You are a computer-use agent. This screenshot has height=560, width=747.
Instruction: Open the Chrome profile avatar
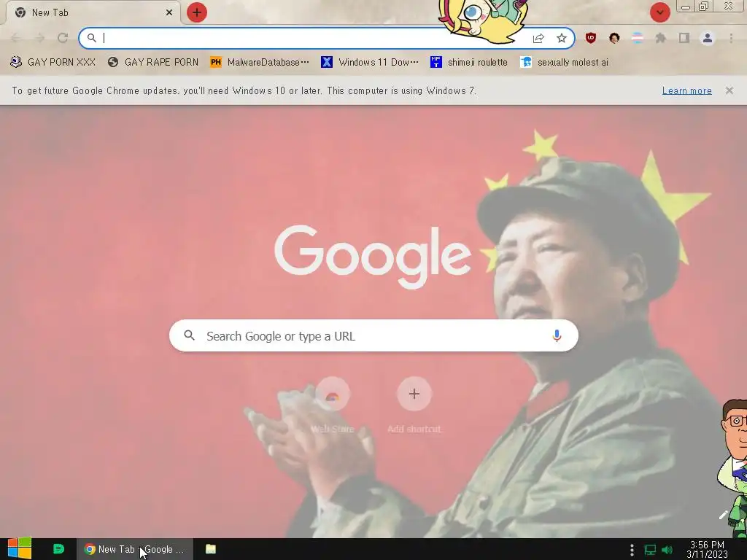coord(708,38)
